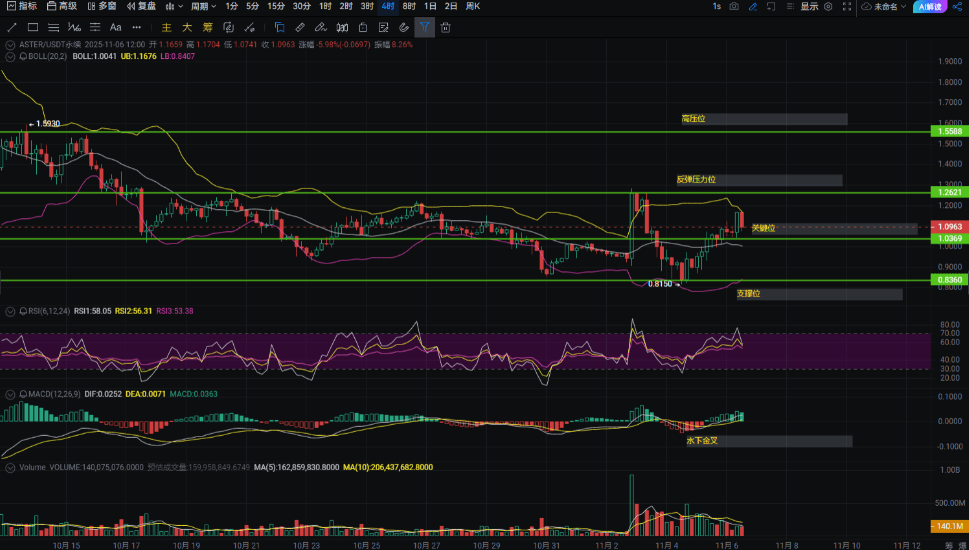Expand the 周期 period dropdown
The height and width of the screenshot is (550, 969).
204,6
